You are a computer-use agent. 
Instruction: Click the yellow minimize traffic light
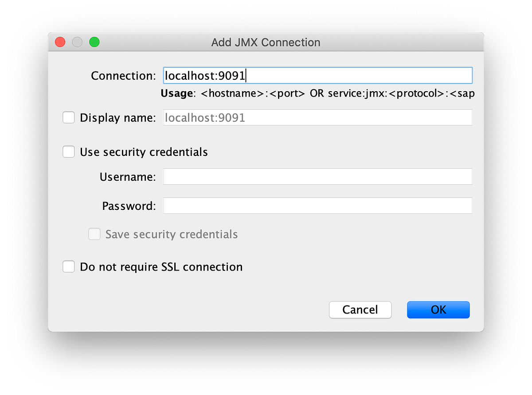coord(77,42)
